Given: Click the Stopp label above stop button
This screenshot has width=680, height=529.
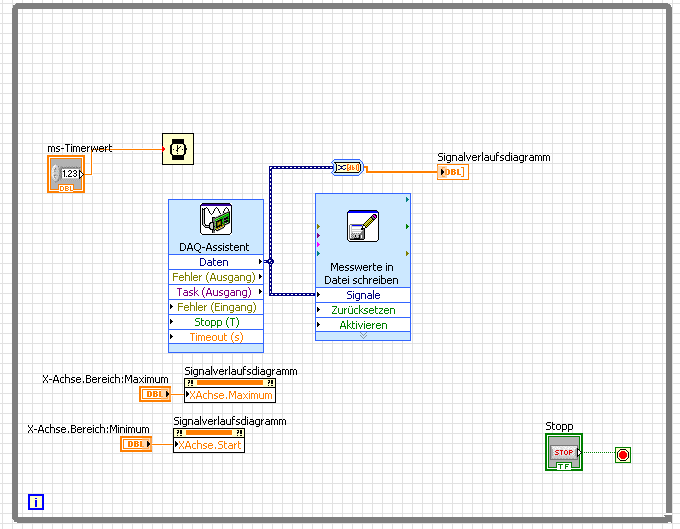Looking at the screenshot, I should click(x=559, y=426).
